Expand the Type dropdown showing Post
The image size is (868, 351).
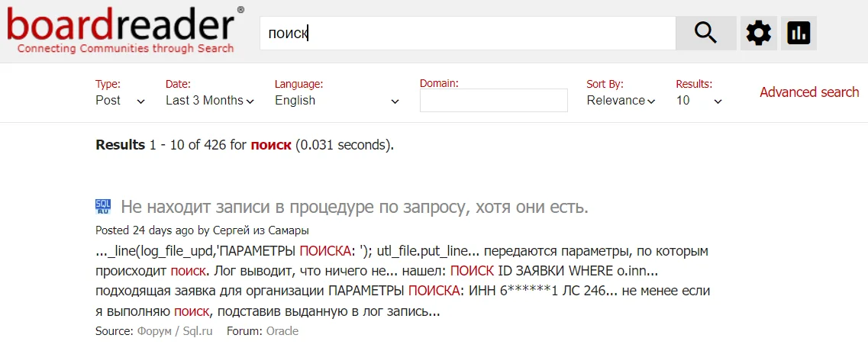tap(120, 101)
